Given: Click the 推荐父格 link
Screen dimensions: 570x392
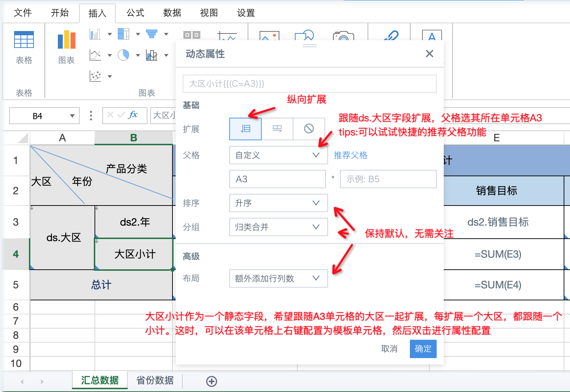Looking at the screenshot, I should tap(351, 155).
